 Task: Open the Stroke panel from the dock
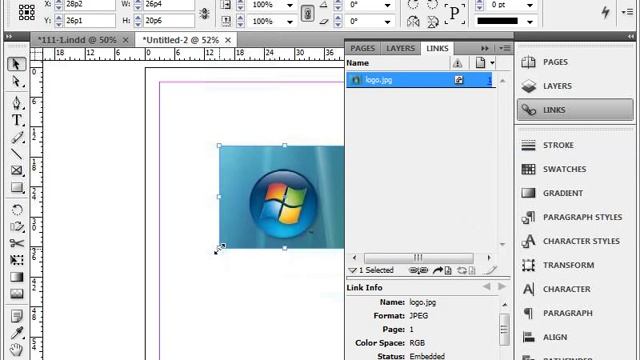tap(575, 145)
